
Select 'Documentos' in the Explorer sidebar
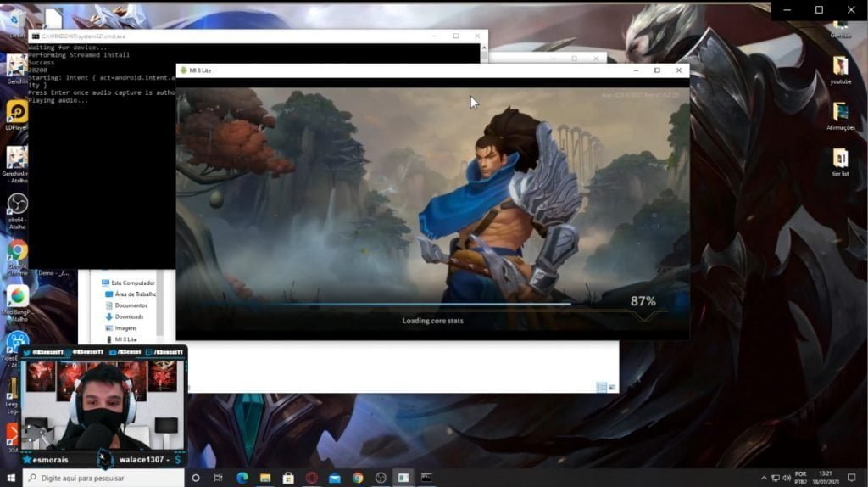point(131,305)
